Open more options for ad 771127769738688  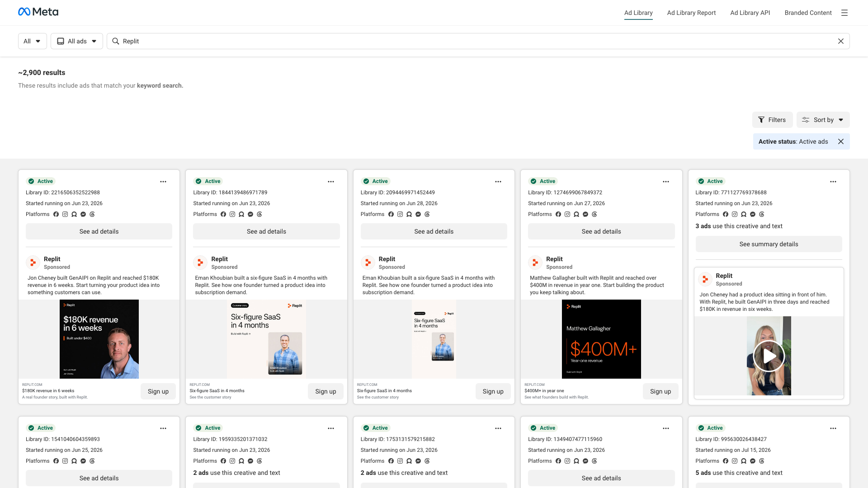[833, 182]
